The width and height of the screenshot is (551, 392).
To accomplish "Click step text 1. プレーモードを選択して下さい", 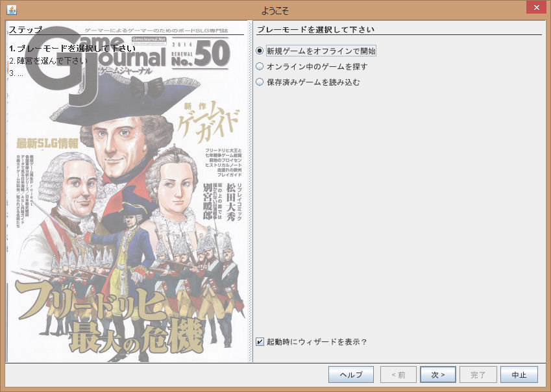I will (73, 48).
